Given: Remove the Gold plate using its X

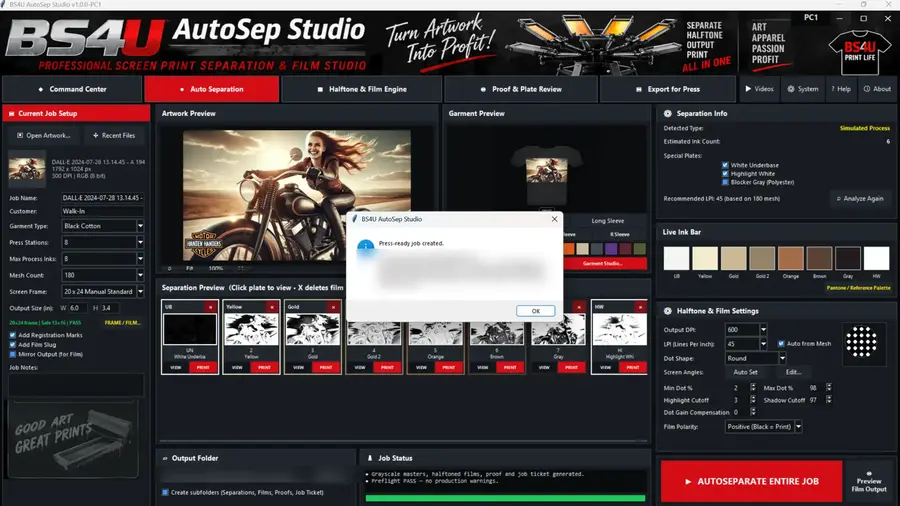Looking at the screenshot, I should pos(333,308).
